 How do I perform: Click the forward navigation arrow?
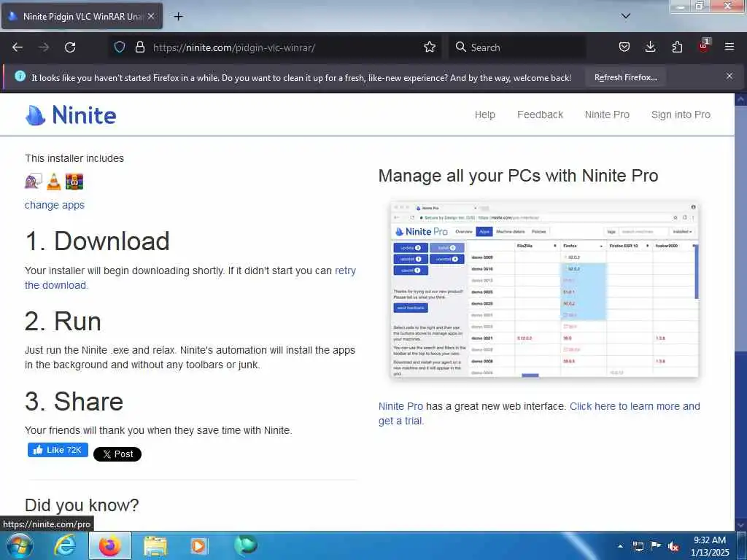click(x=44, y=47)
